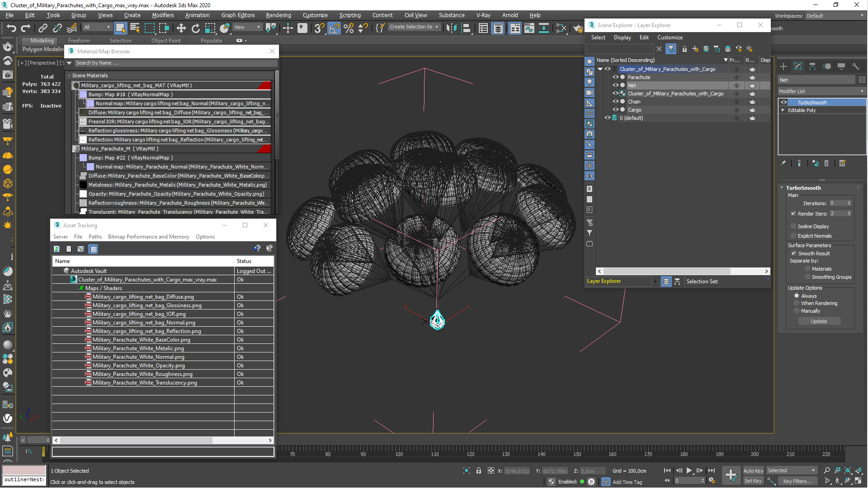The image size is (868, 488).
Task: Click the Zoom Extents All icon
Action: 848,471
